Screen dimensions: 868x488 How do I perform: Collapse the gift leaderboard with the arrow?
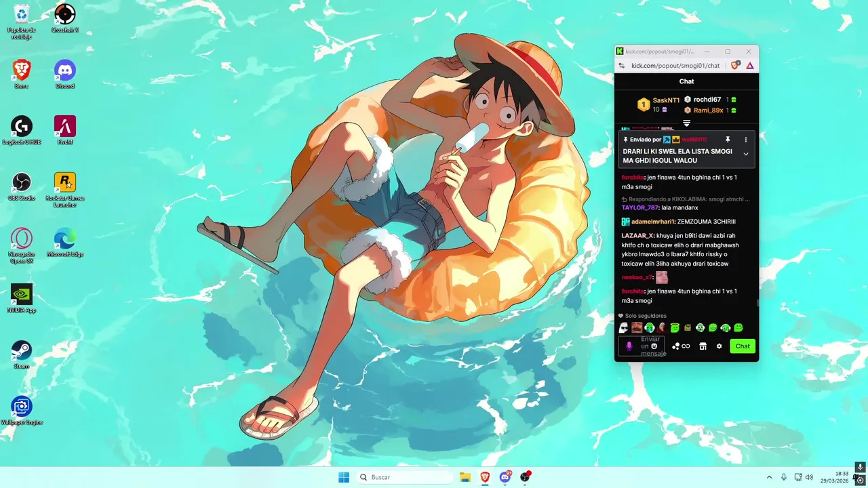click(686, 123)
